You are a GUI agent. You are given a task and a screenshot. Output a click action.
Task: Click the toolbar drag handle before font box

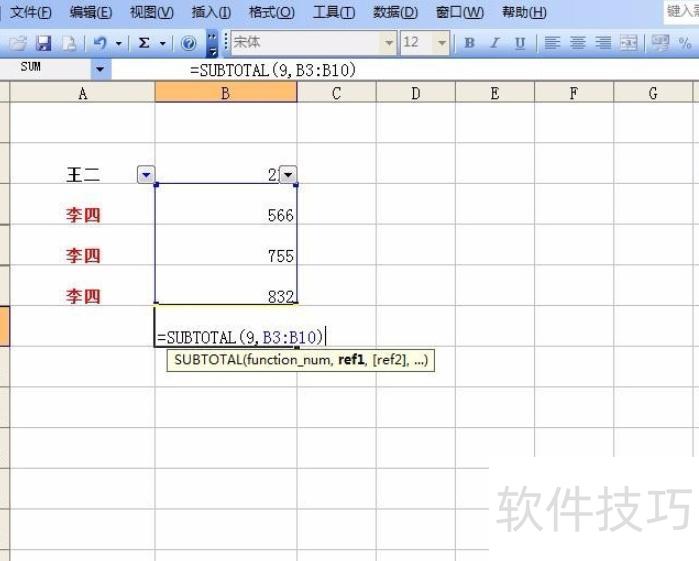coord(226,43)
